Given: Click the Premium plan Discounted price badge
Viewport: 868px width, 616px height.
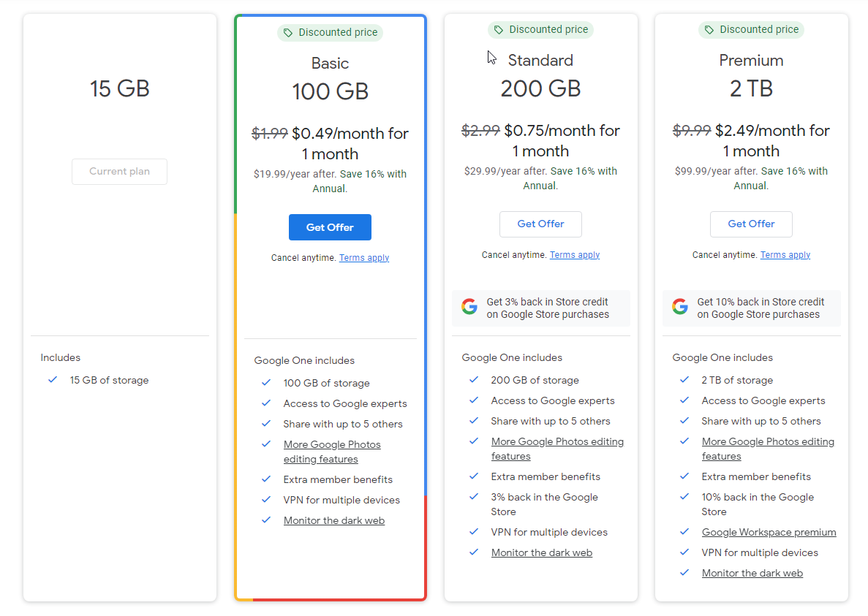Looking at the screenshot, I should (751, 30).
